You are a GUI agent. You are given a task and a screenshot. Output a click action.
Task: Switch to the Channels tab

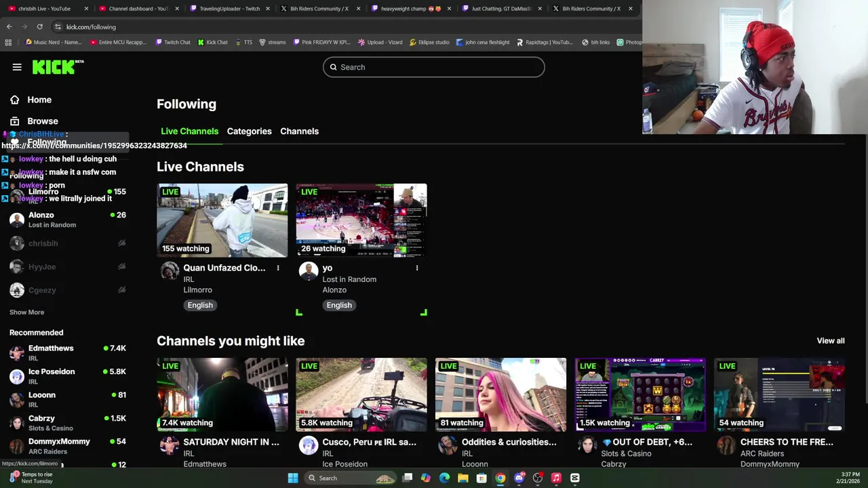click(x=299, y=131)
